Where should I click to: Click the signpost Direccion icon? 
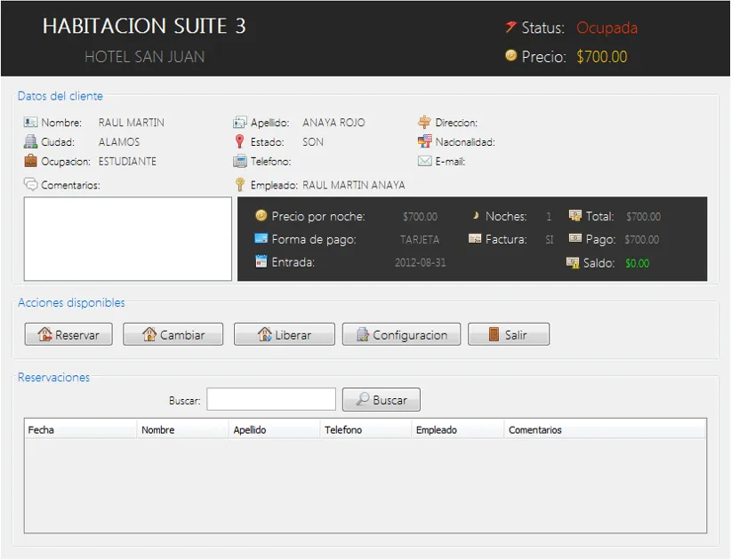tap(424, 122)
